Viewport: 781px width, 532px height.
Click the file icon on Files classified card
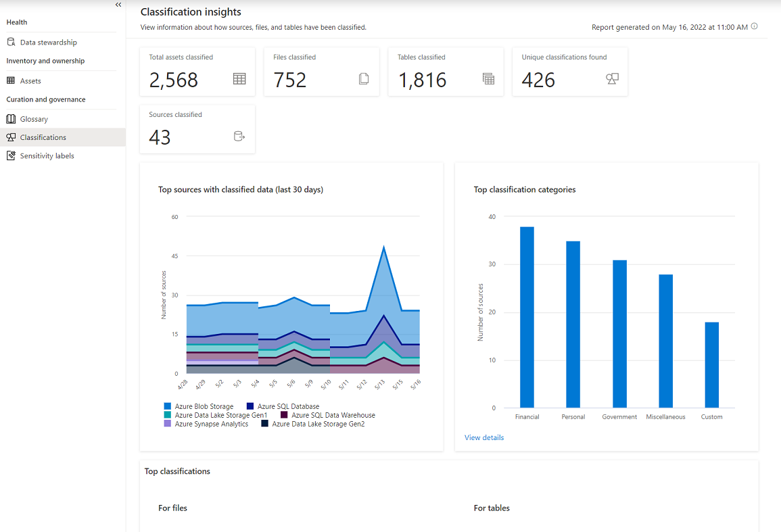pos(364,78)
